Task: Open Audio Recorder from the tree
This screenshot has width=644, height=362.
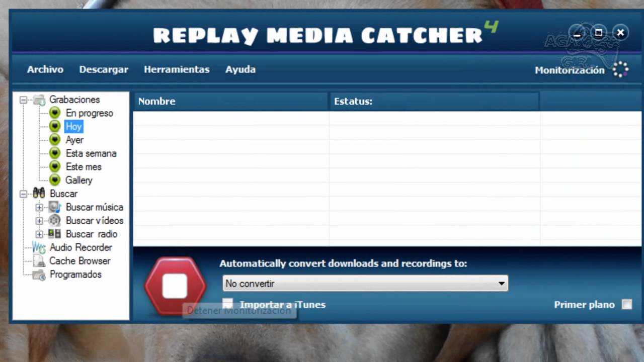Action: pos(80,247)
